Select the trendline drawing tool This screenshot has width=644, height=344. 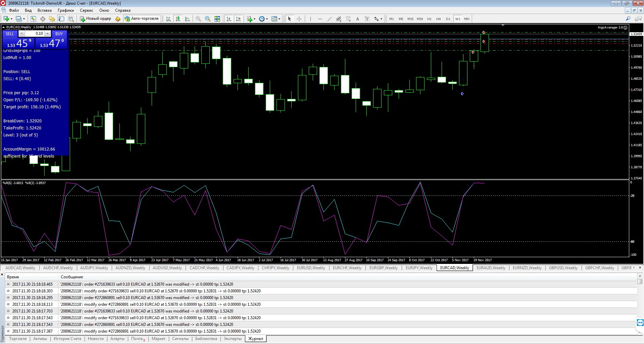pyautogui.click(x=329, y=19)
